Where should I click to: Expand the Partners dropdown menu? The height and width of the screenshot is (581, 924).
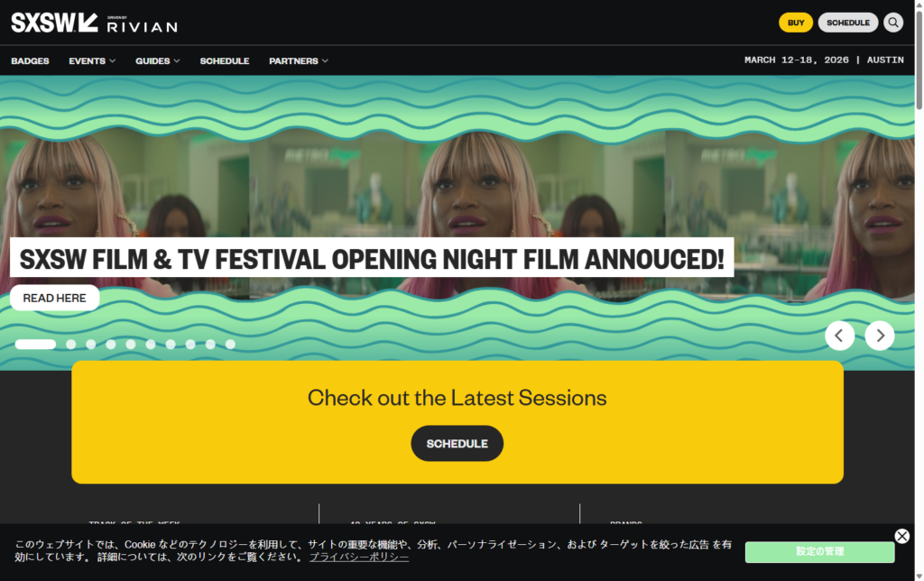(x=298, y=60)
